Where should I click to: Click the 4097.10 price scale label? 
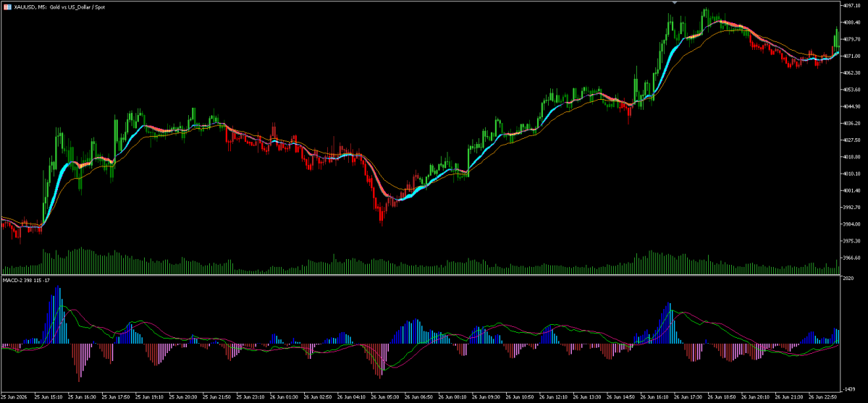[x=852, y=6]
